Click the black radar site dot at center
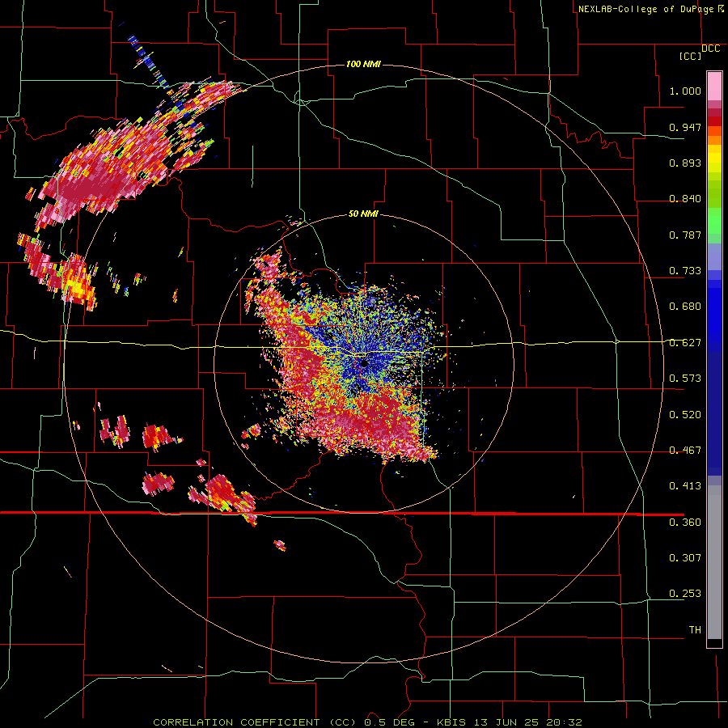 coord(365,363)
